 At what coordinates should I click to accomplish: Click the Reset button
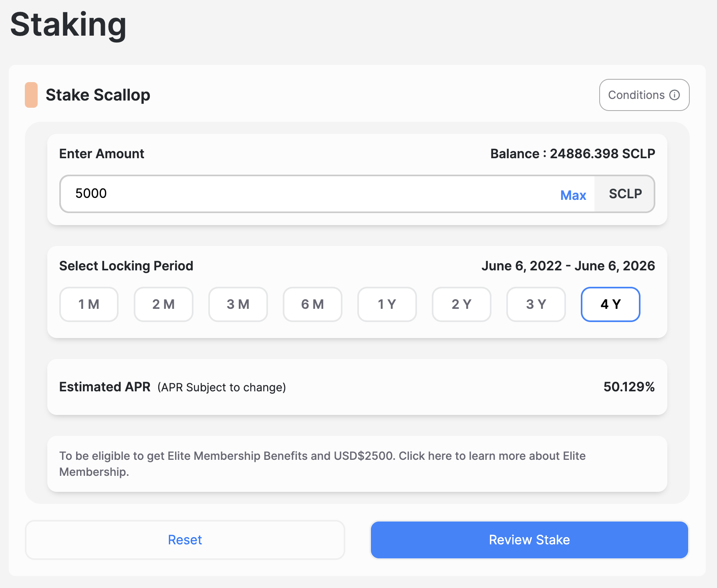pos(185,540)
